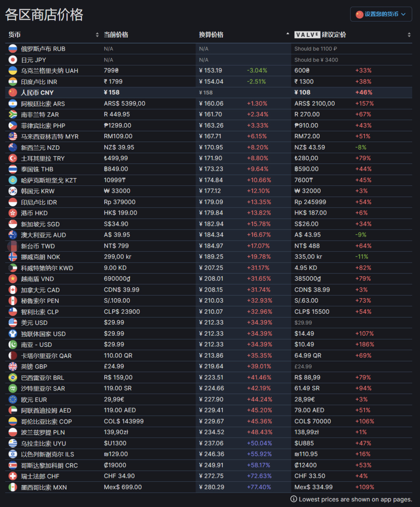Image resolution: width=420 pixels, height=507 pixels.
Task: Click the VALVE logo in header
Action: [x=307, y=35]
